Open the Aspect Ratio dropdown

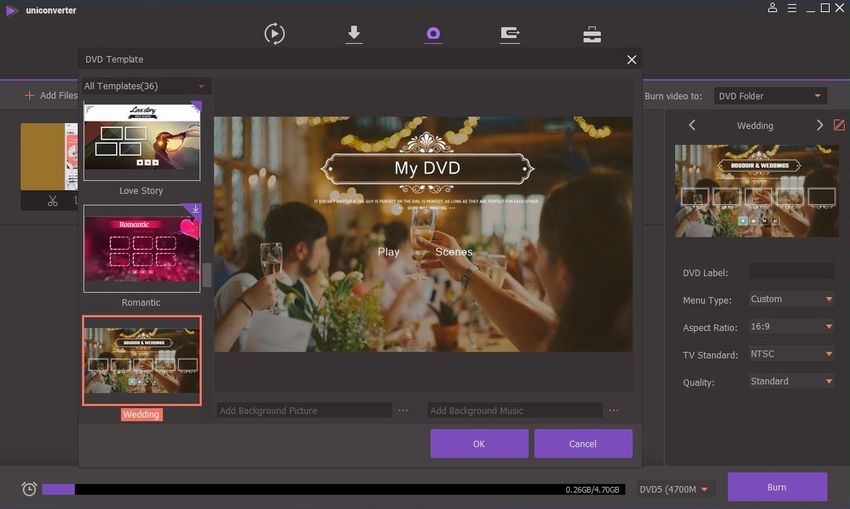(x=791, y=327)
